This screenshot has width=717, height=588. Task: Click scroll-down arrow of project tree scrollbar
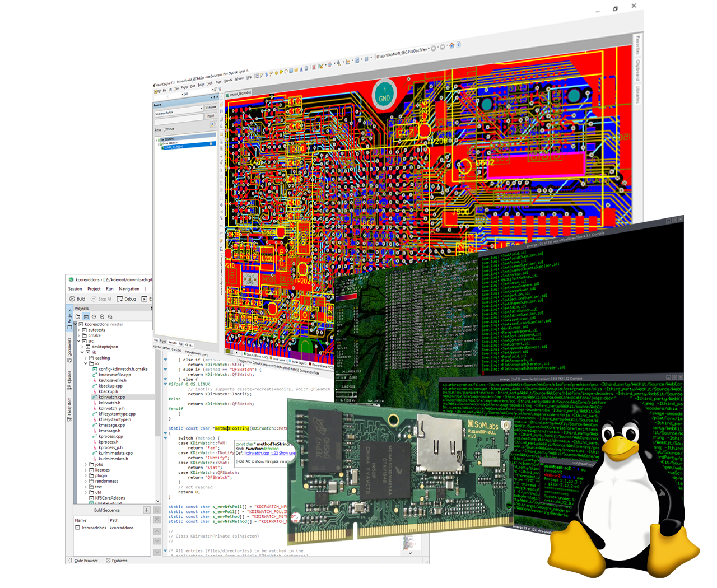(157, 501)
